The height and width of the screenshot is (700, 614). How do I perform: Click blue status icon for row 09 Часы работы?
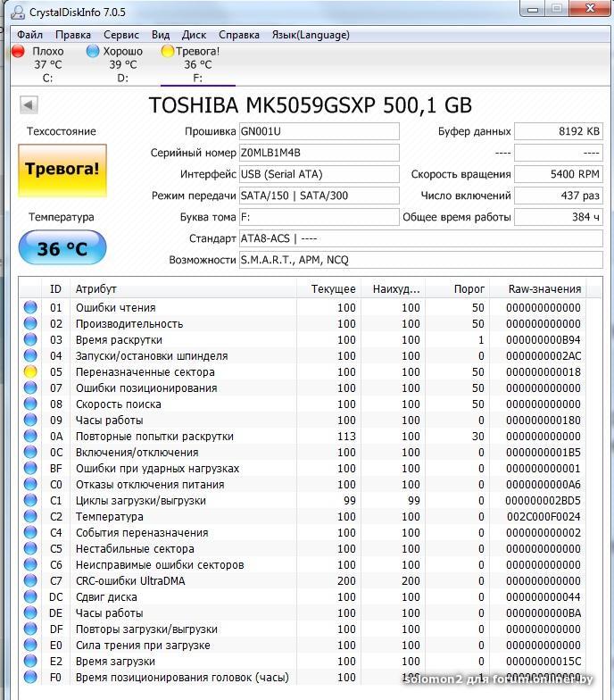point(30,420)
